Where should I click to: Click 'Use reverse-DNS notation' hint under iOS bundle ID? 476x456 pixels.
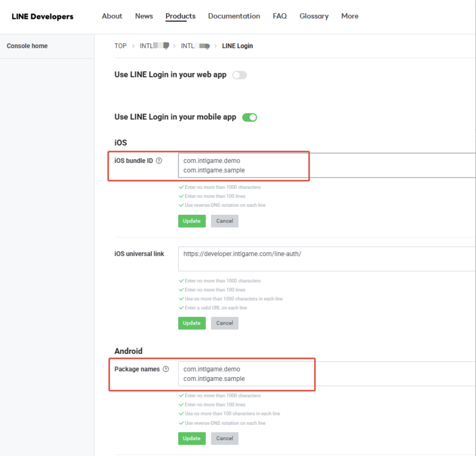coord(225,205)
